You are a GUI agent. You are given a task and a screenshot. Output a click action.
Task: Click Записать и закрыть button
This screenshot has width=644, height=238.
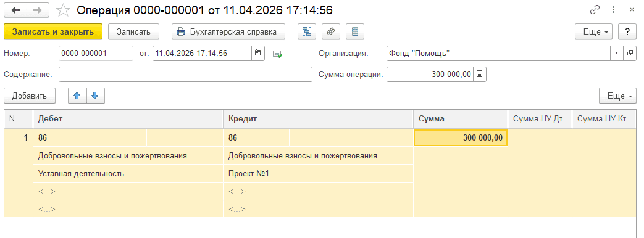coord(53,31)
